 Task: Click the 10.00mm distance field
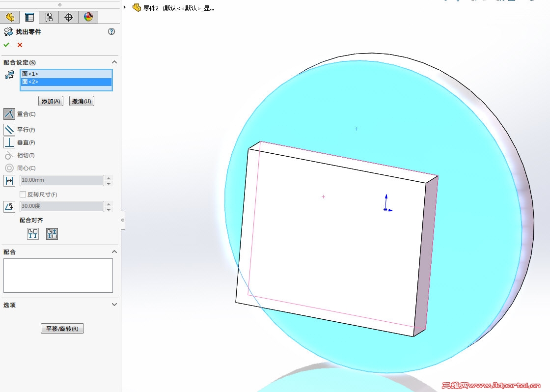[62, 180]
